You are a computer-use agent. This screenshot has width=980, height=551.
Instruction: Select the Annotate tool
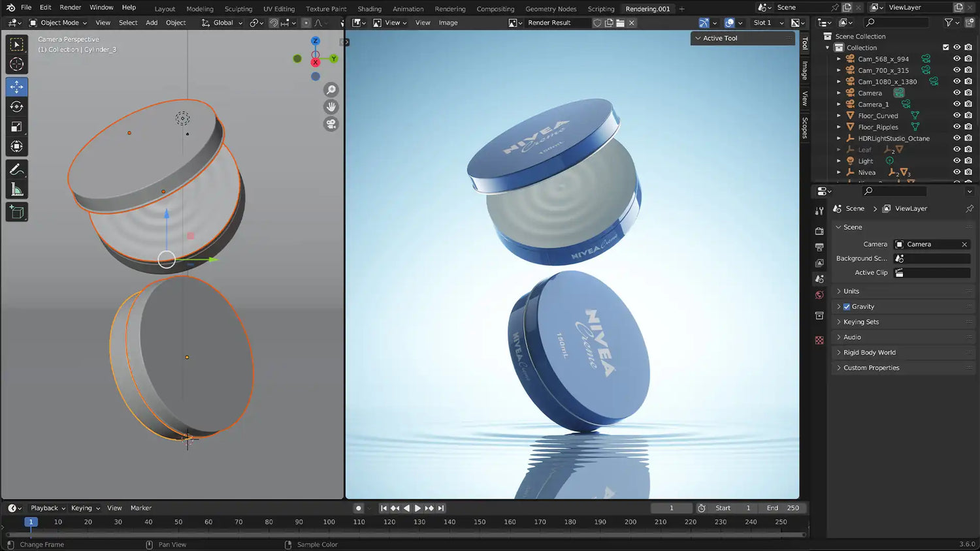tap(17, 170)
